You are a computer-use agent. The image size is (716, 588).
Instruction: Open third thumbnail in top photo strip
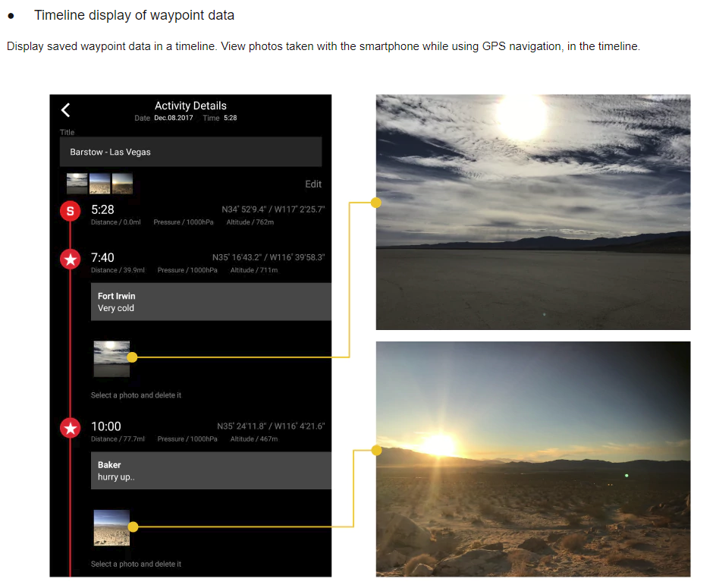[122, 184]
